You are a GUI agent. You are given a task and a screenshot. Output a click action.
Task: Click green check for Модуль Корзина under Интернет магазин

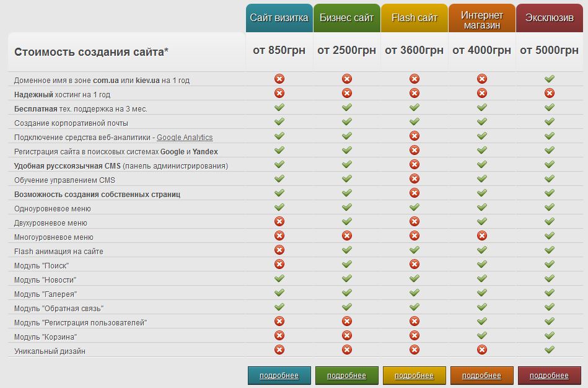tap(482, 335)
